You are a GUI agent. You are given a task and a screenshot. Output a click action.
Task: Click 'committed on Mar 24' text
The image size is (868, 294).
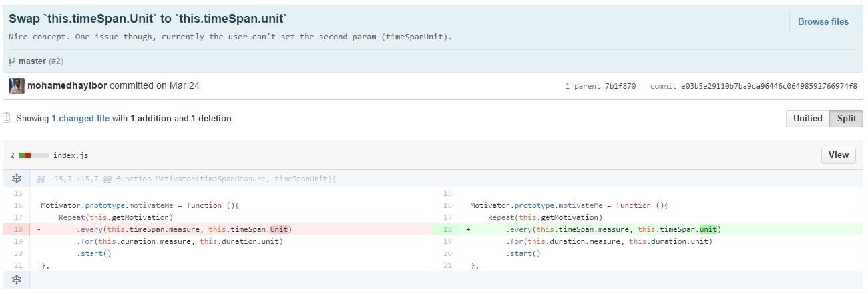point(154,85)
